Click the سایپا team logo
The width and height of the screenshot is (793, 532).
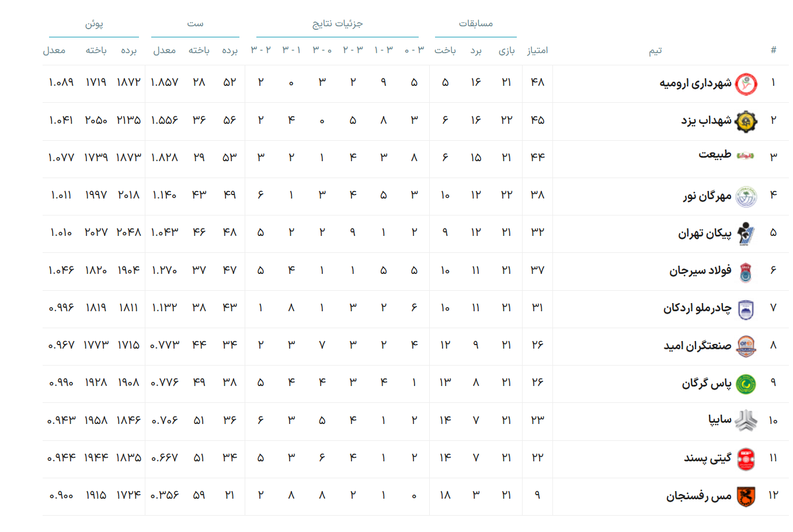[746, 421]
